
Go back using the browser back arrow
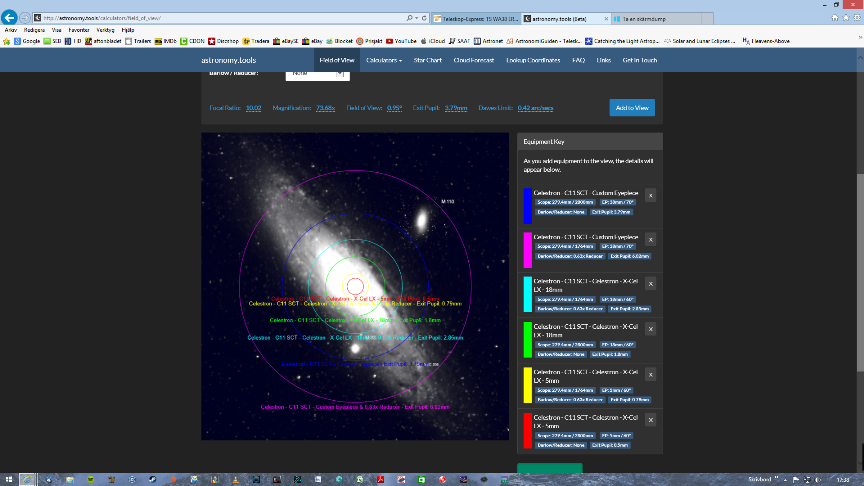[9, 18]
